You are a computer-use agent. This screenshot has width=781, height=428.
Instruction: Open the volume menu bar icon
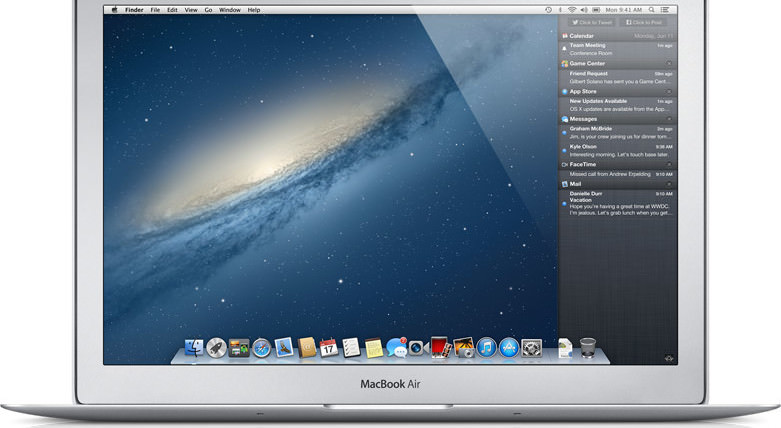tap(584, 9)
